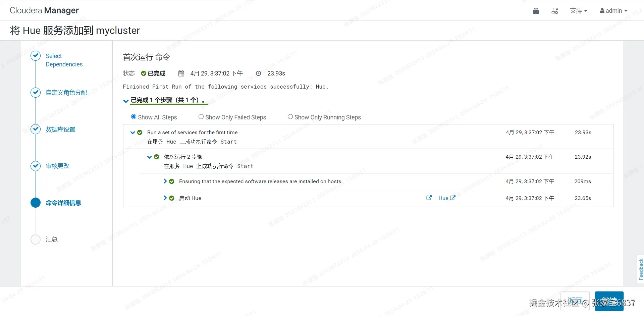Click the 209ms duration value

click(583, 181)
